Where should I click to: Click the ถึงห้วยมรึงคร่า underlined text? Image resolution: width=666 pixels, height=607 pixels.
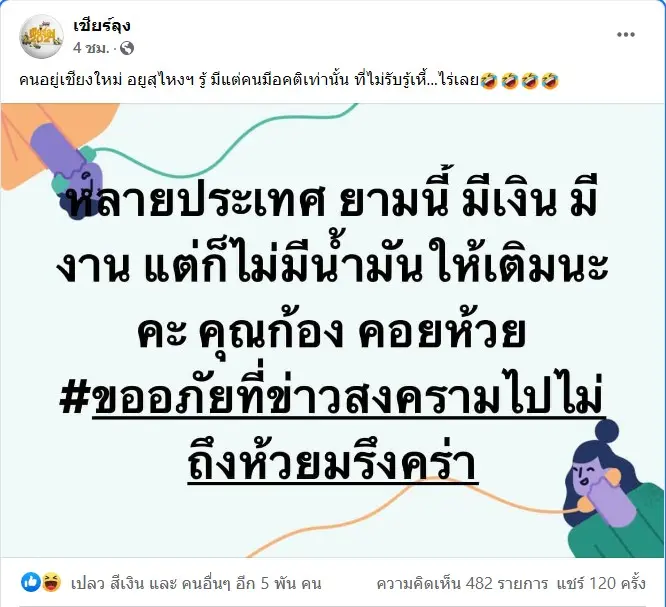coord(333,461)
